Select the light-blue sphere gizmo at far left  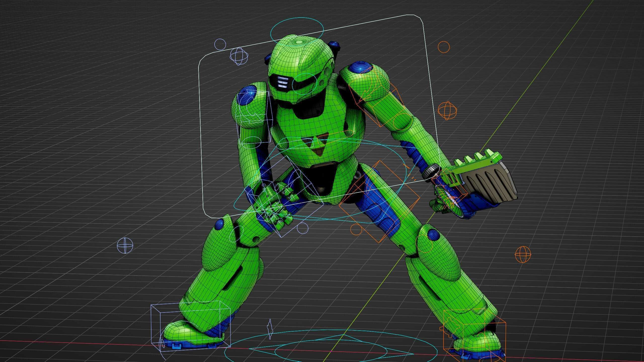coord(125,246)
